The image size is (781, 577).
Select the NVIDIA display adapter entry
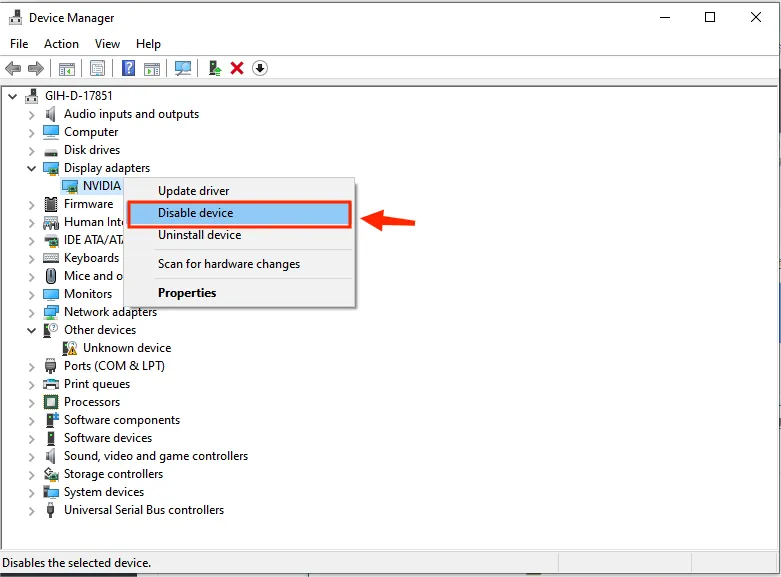tap(102, 186)
